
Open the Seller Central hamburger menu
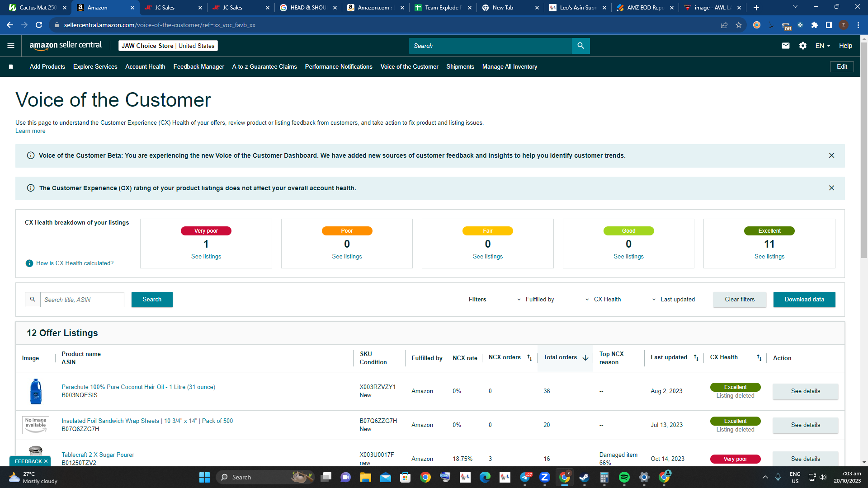tap(11, 46)
